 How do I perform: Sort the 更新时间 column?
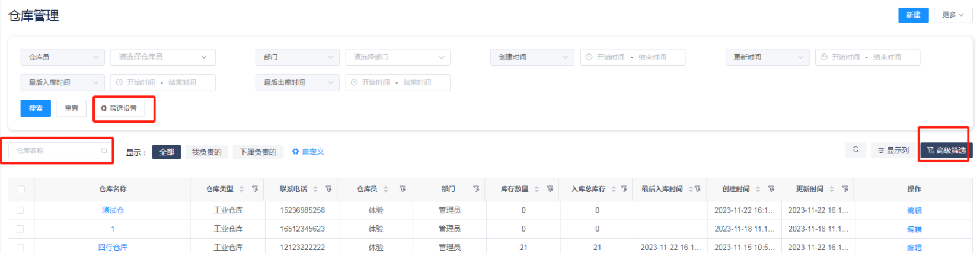pos(832,189)
